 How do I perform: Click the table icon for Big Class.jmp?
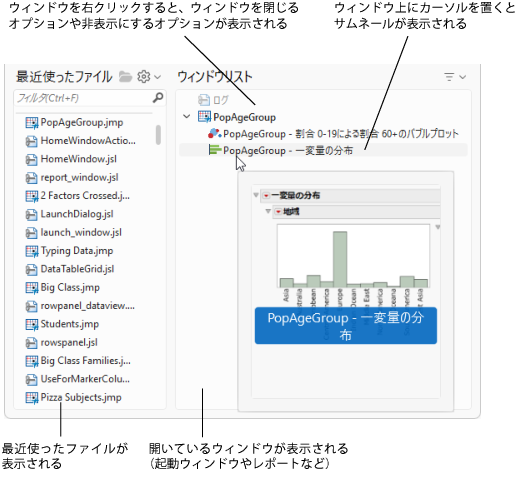point(32,288)
